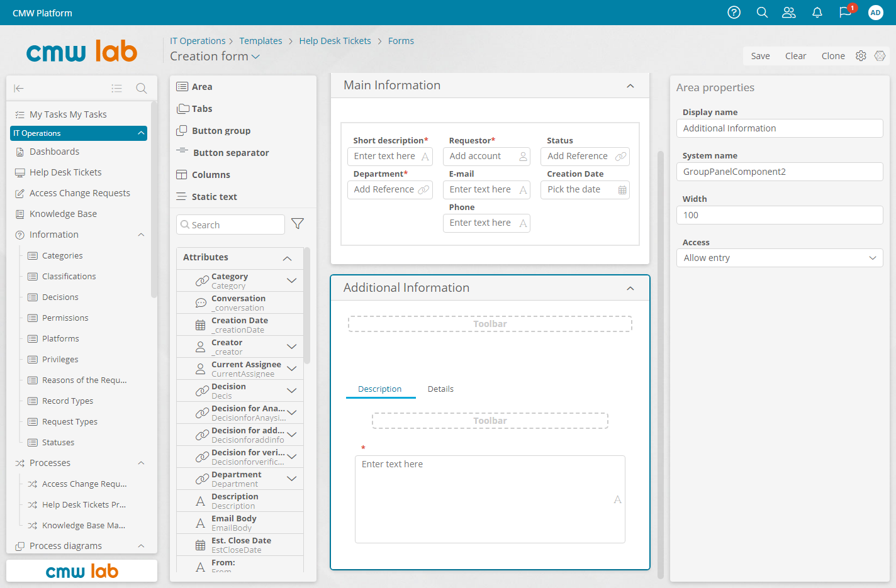896x588 pixels.
Task: Go to Forms breadcrumb
Action: click(401, 41)
